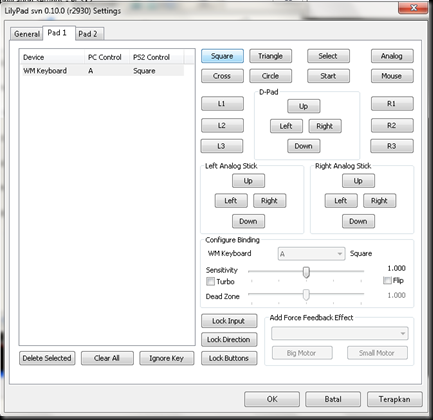
Task: Click the Sensitivity slider handle
Action: click(x=306, y=272)
